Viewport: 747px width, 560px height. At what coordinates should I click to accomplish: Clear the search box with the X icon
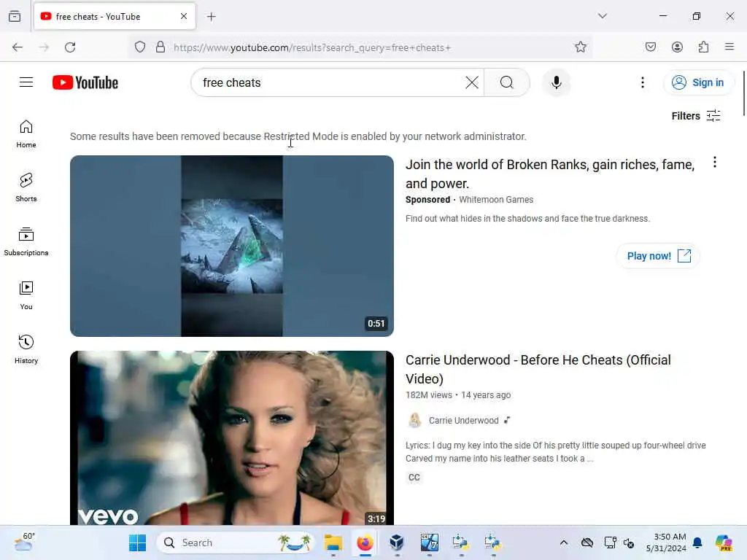[x=472, y=82]
